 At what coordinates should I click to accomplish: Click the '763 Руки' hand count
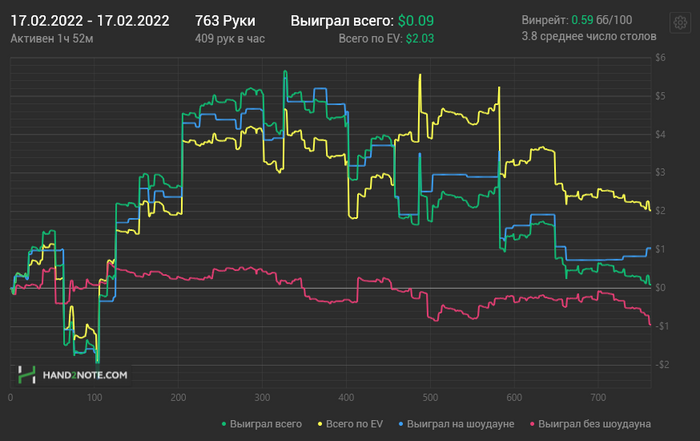point(225,21)
